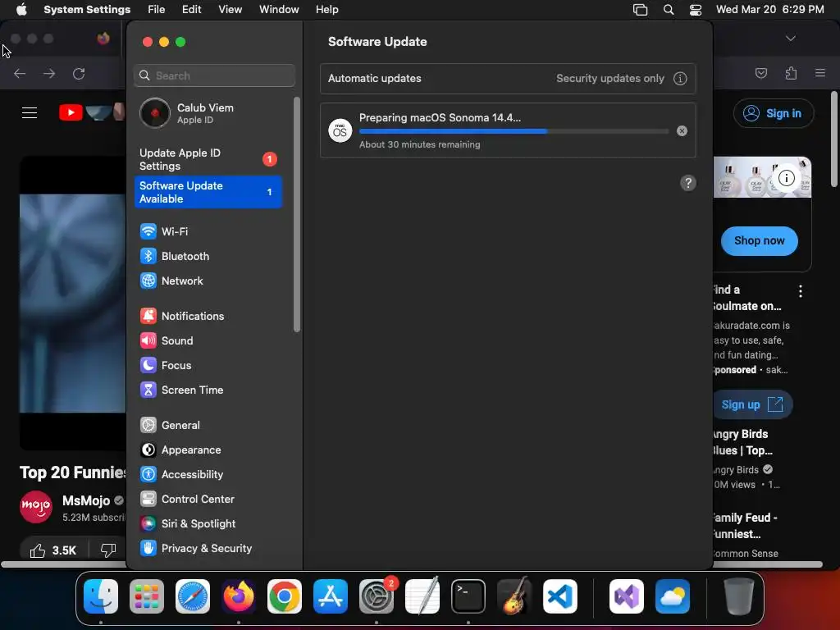Click the settings sidebar scrollbar
The width and height of the screenshot is (840, 630).
(x=297, y=214)
